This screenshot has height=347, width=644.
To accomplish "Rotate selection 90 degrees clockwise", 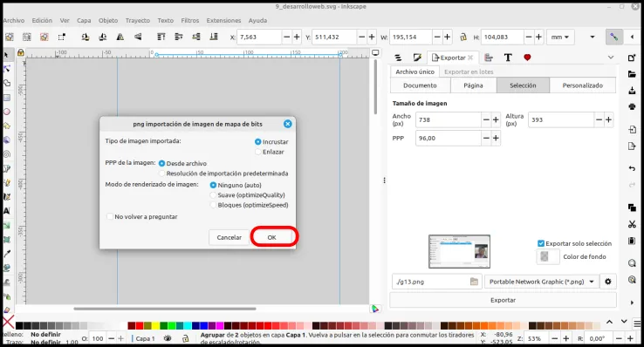I will point(103,37).
